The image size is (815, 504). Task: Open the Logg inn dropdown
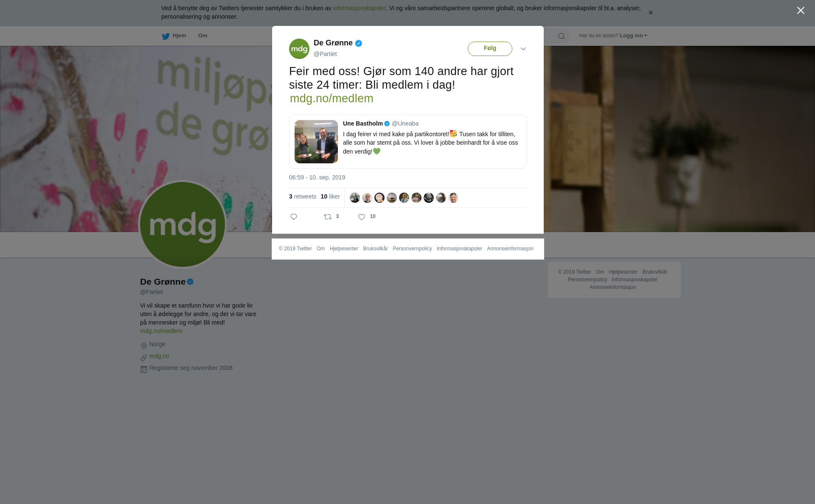pyautogui.click(x=633, y=36)
